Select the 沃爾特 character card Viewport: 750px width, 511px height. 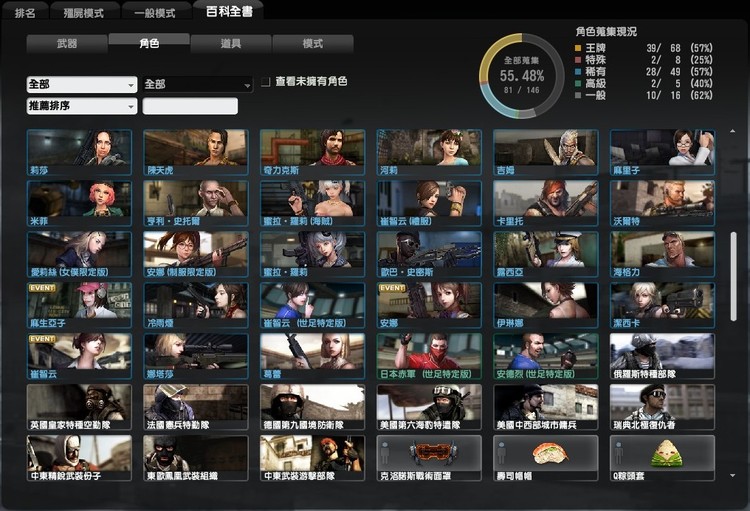662,203
